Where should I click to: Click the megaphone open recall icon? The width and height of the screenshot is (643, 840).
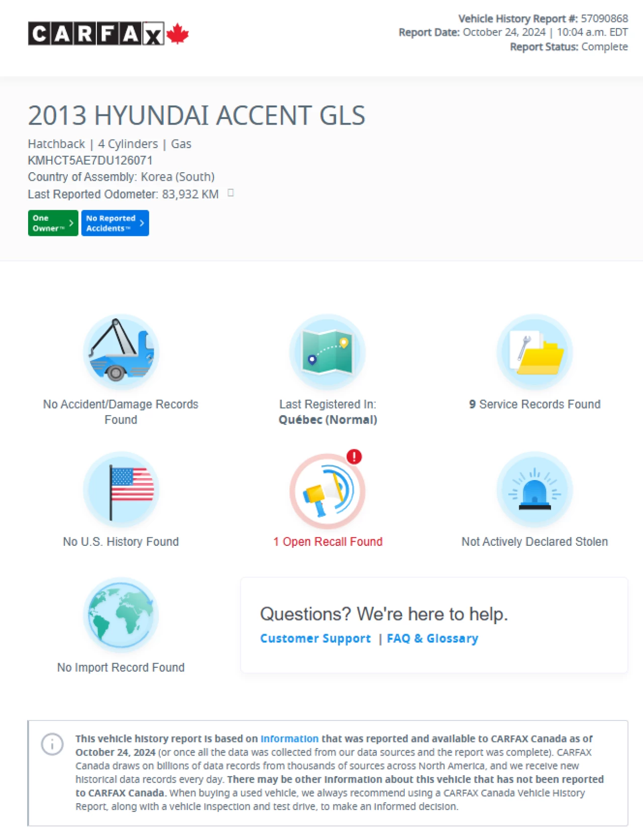pos(328,491)
